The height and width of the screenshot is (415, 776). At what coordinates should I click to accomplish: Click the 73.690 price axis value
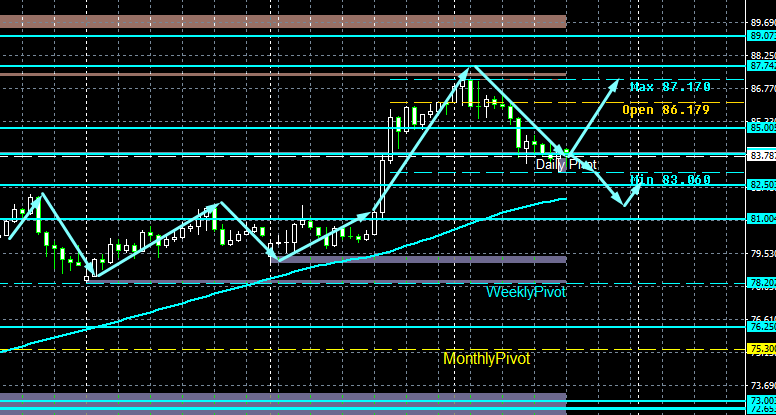point(763,385)
